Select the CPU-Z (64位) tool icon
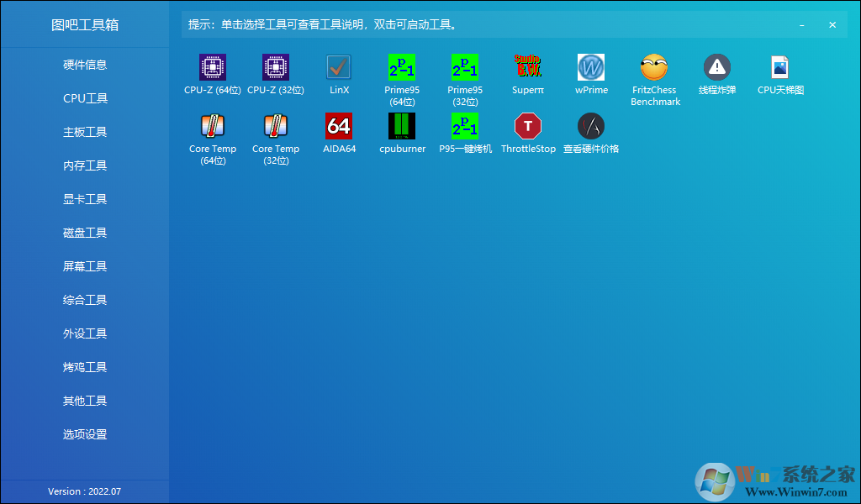861x504 pixels. tap(213, 67)
